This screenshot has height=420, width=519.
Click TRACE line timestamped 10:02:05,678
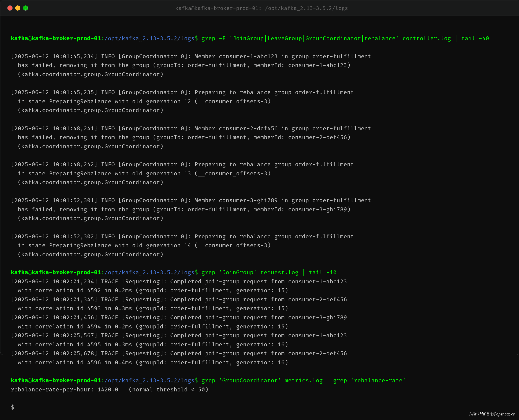[179, 354]
